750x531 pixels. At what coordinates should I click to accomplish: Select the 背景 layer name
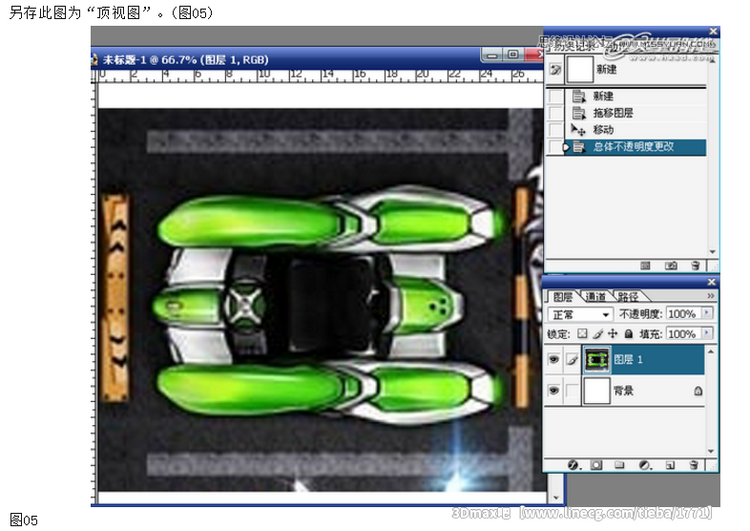[623, 391]
